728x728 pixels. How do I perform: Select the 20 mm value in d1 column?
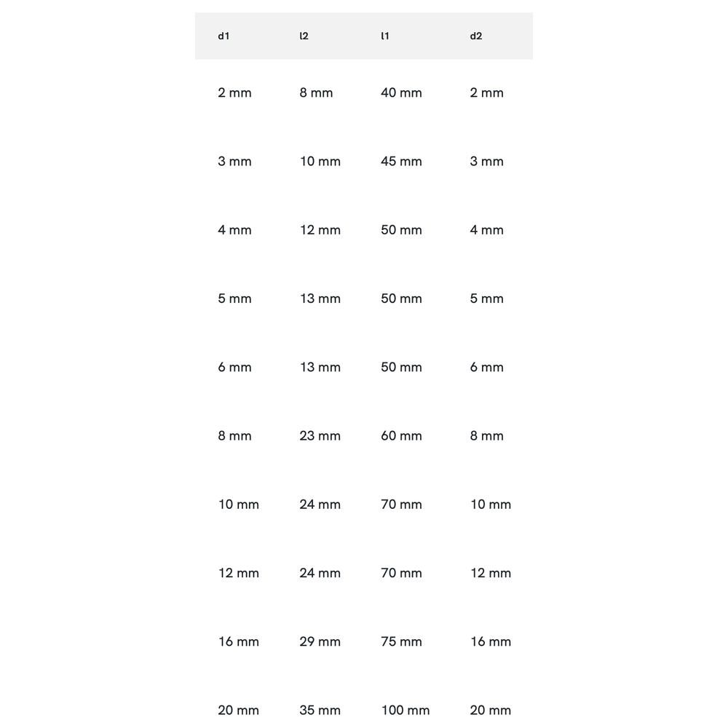(x=238, y=710)
